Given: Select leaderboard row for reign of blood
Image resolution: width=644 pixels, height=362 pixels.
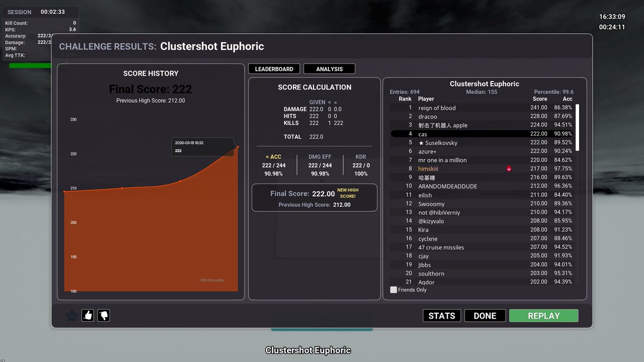Looking at the screenshot, I should point(482,108).
